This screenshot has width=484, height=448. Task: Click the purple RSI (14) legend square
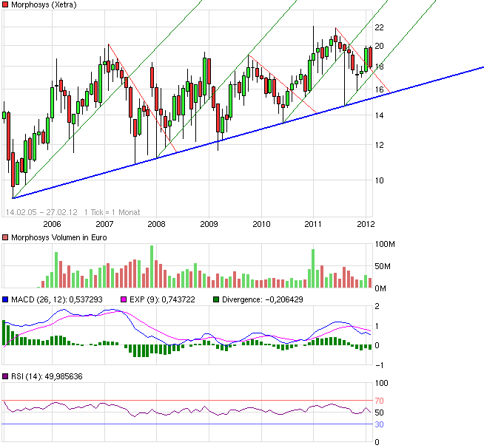(5, 376)
